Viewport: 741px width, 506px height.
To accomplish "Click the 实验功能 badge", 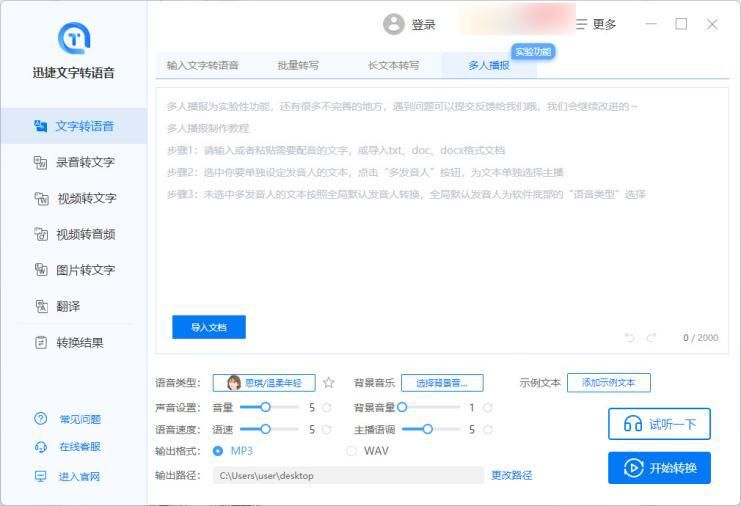I will click(x=533, y=51).
